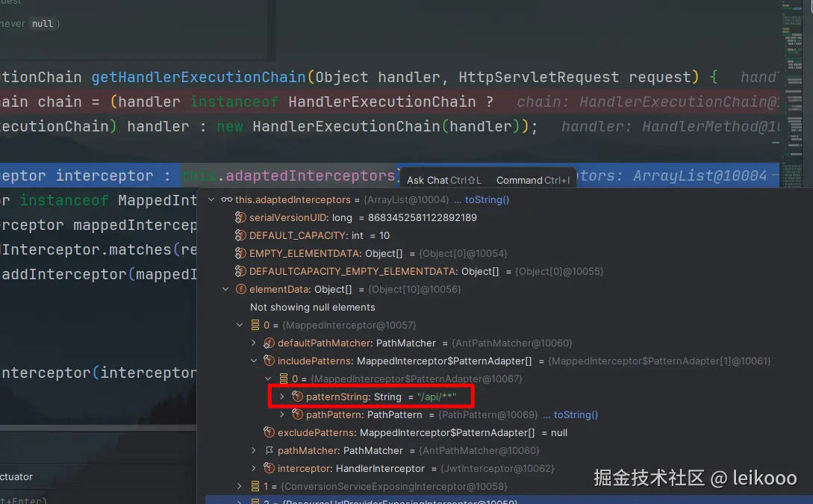
Task: Click the EMPTY_ELEMENTDATA field icon
Action: 240,253
